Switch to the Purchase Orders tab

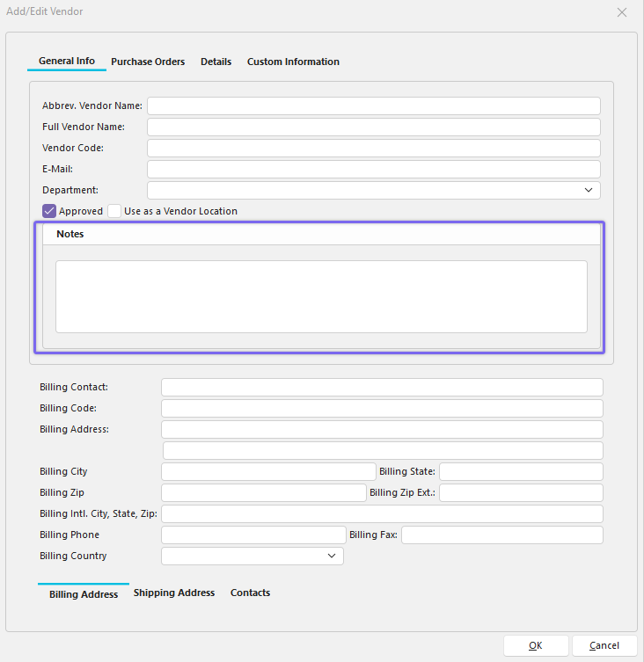[148, 62]
